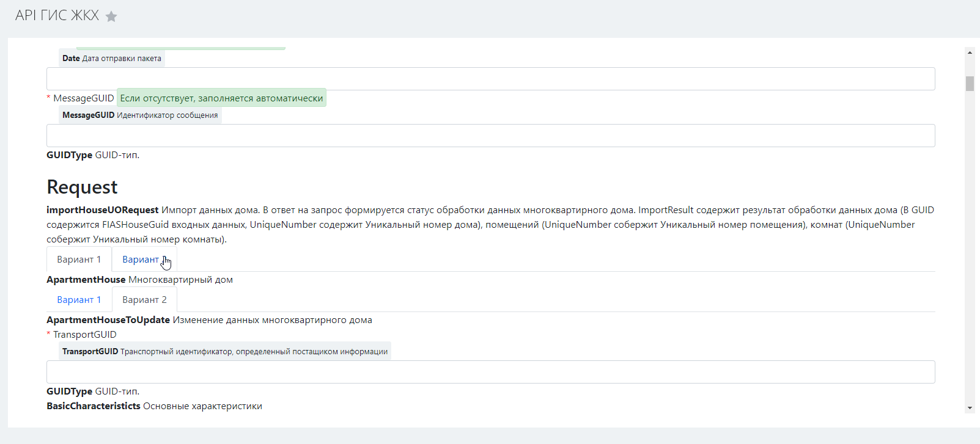
Task: Focus the MessageGUID input field
Action: coord(491,136)
